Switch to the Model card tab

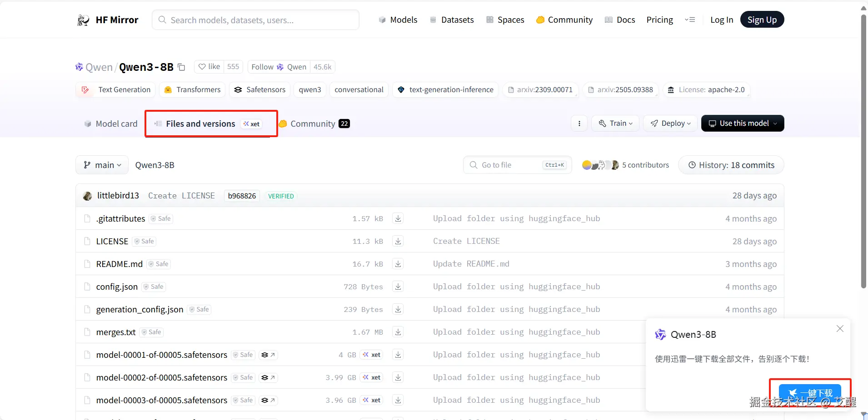[x=111, y=124]
